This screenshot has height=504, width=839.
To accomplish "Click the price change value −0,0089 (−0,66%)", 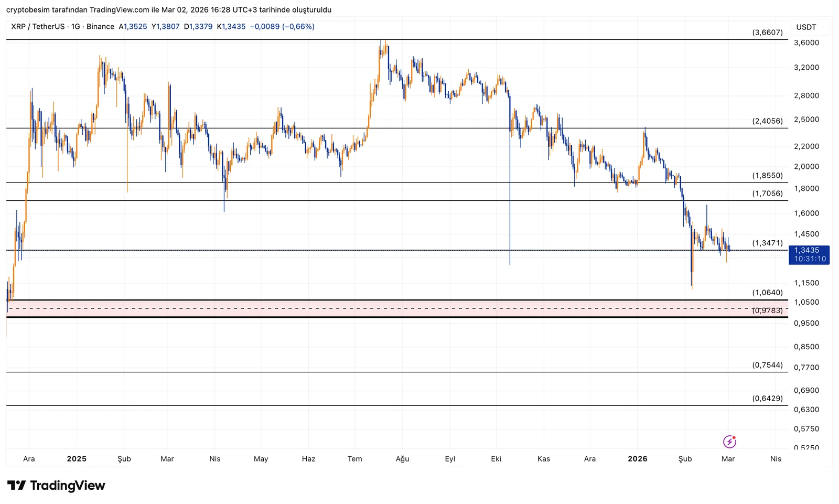I will pos(282,26).
